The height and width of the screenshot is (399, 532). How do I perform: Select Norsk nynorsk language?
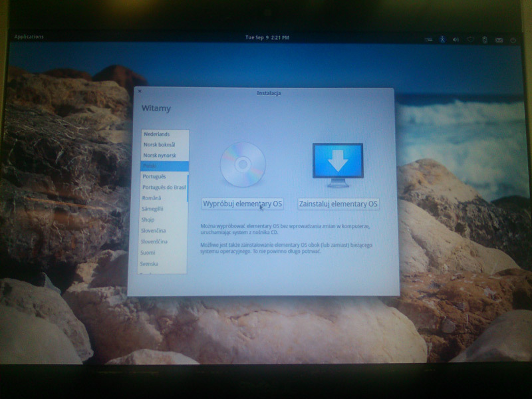(x=165, y=156)
